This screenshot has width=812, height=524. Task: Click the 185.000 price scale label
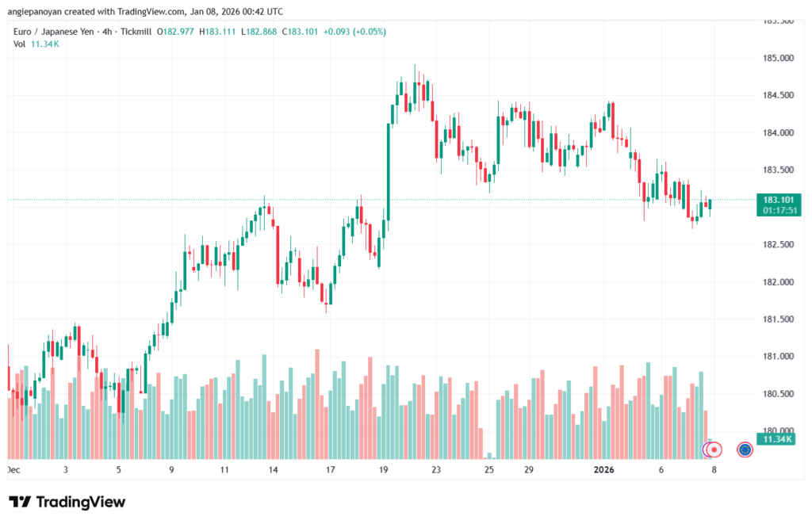click(776, 59)
